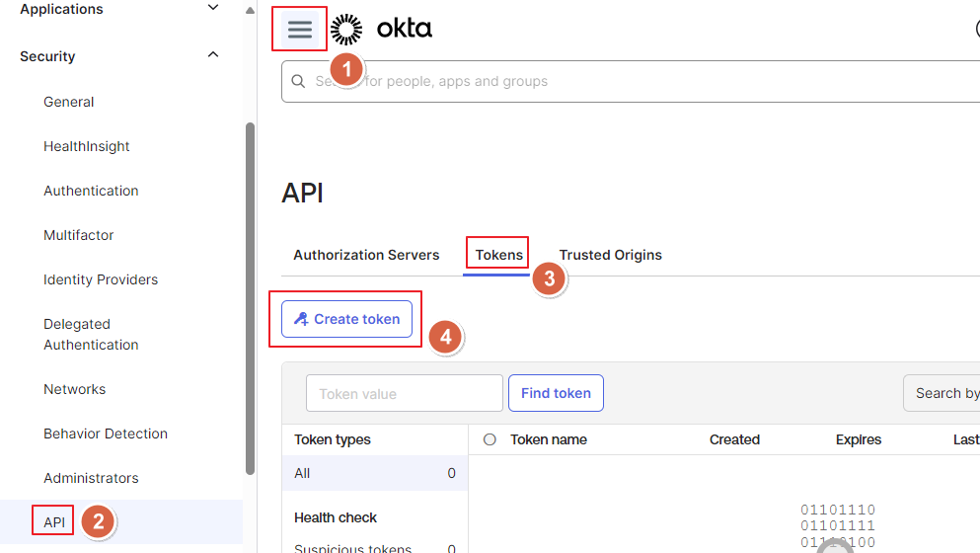Image resolution: width=980 pixels, height=553 pixels.
Task: Open the Authorization Servers tab
Action: tap(366, 255)
